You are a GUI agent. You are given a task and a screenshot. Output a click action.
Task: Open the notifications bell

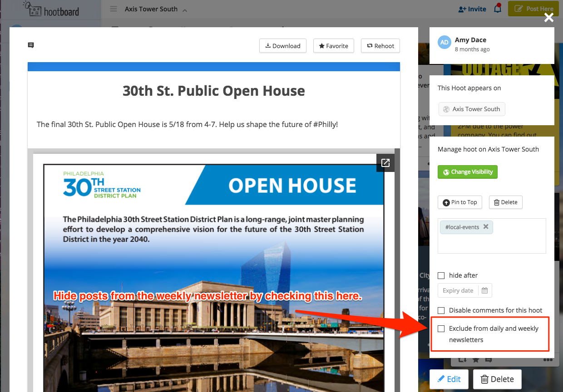click(x=498, y=9)
